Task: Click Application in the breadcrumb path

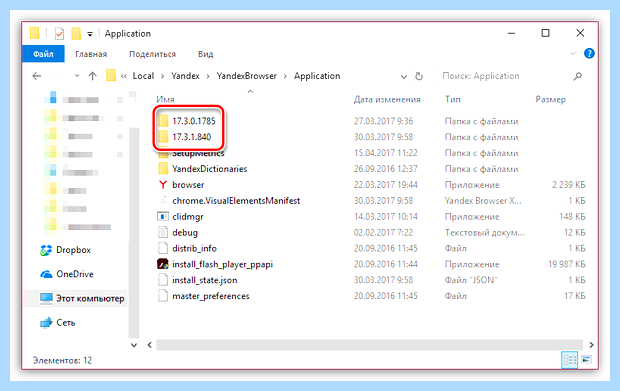Action: click(317, 76)
